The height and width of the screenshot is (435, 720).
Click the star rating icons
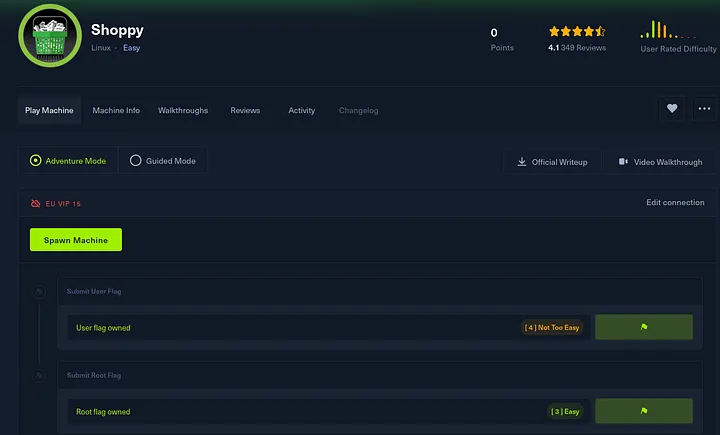(577, 32)
